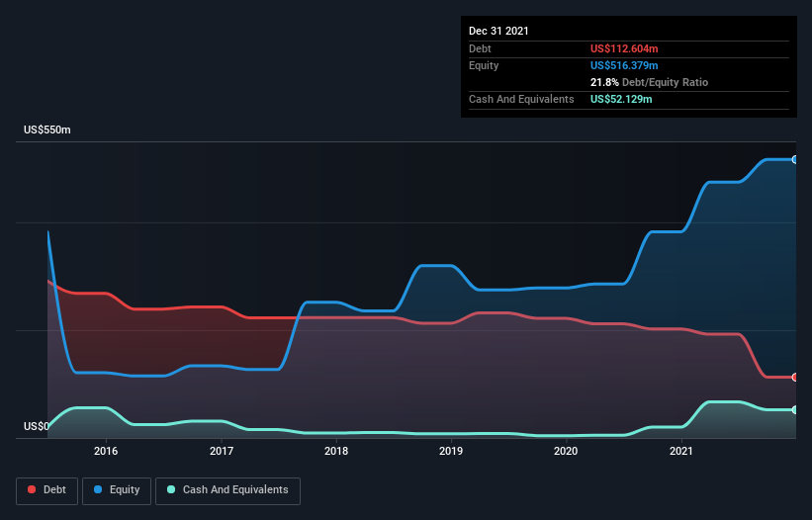Click the tooltip Equity row label
Screen dimensions: 812x520
point(484,65)
